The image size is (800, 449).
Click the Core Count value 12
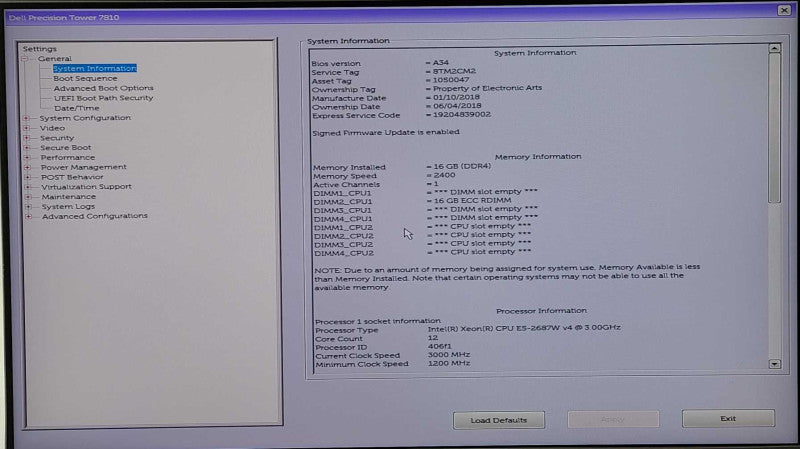(433, 338)
